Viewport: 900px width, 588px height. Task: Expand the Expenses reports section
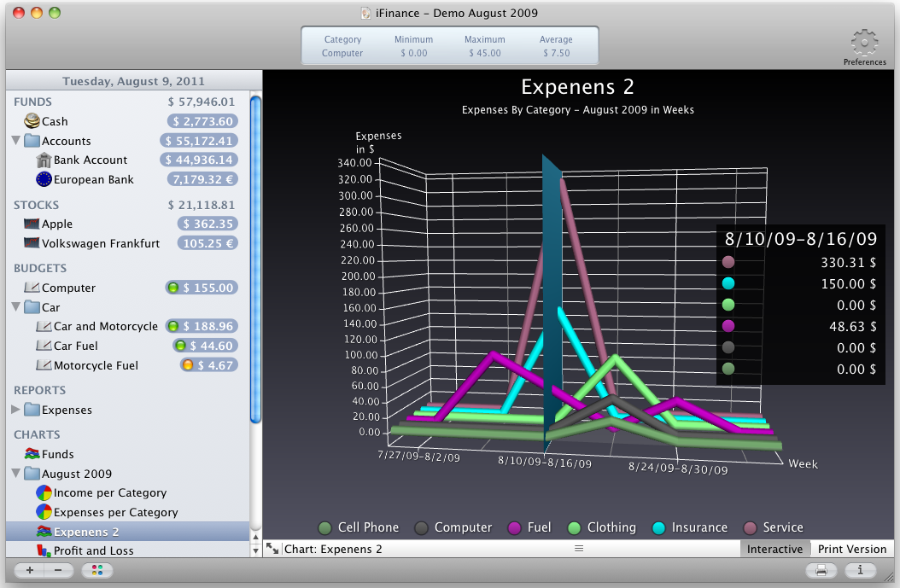[x=16, y=409]
